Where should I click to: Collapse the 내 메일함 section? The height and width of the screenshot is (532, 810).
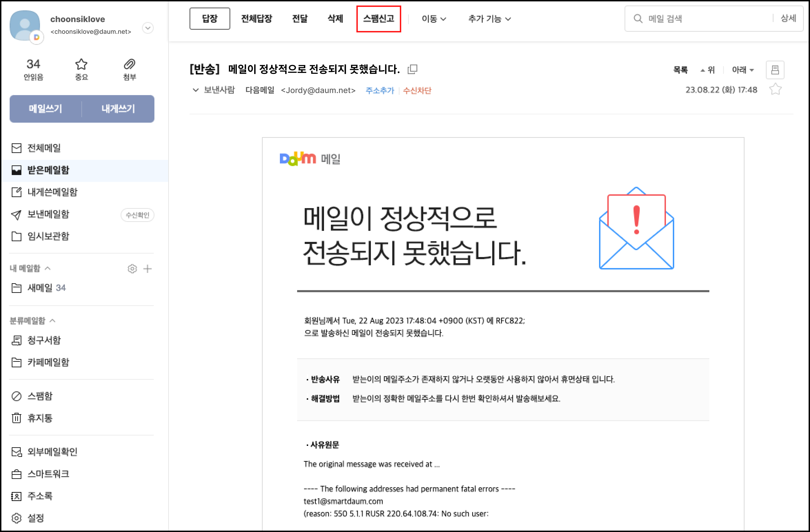point(47,268)
